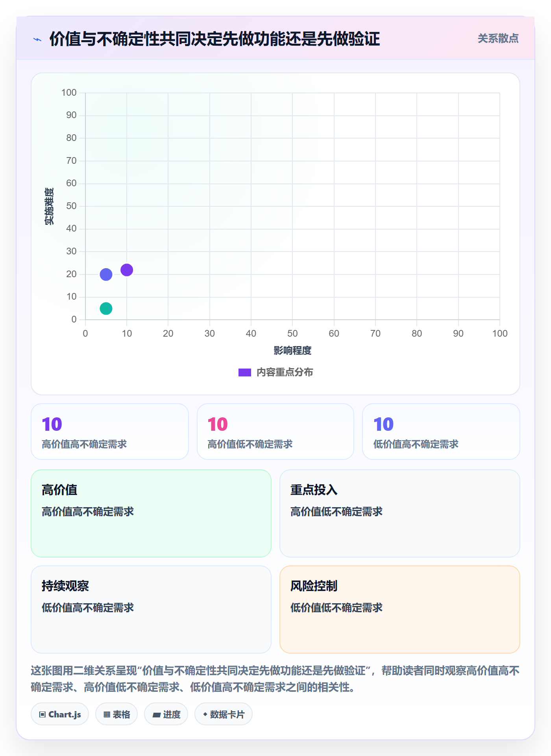Click the description paragraph starting 这张图用二维关系
Viewport: 551px width, 756px height.
[x=275, y=679]
